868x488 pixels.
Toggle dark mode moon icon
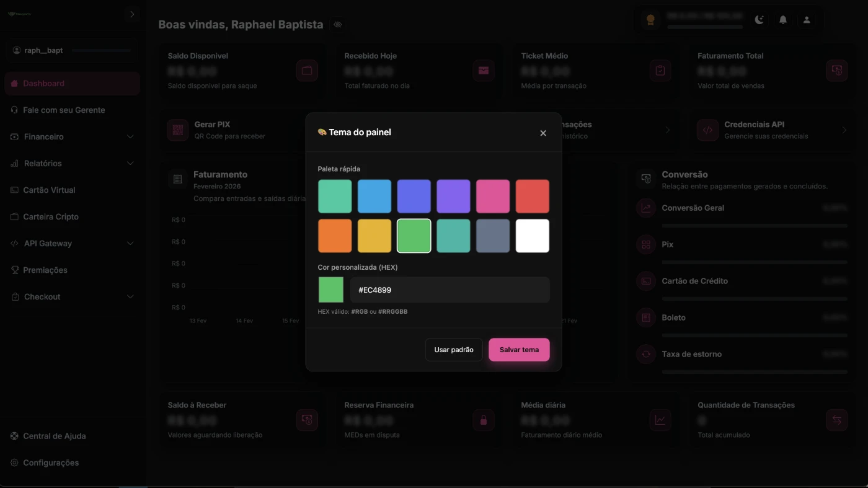[x=759, y=20]
